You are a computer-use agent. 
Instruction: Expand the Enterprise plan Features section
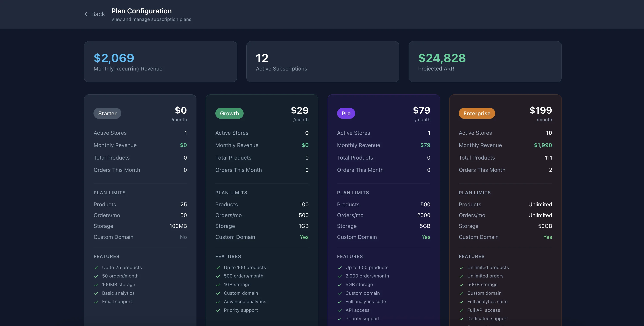point(471,256)
